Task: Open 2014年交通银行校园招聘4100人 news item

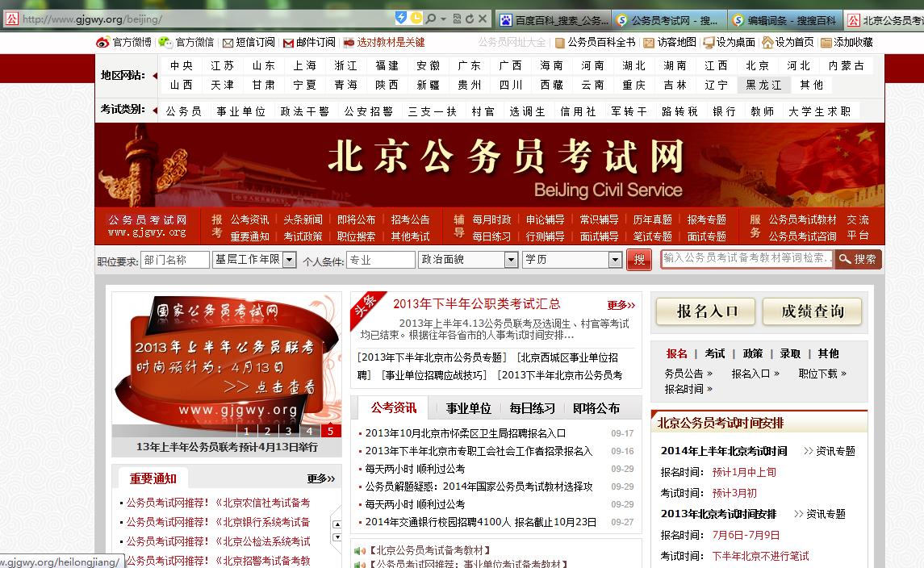Action: tap(480, 522)
